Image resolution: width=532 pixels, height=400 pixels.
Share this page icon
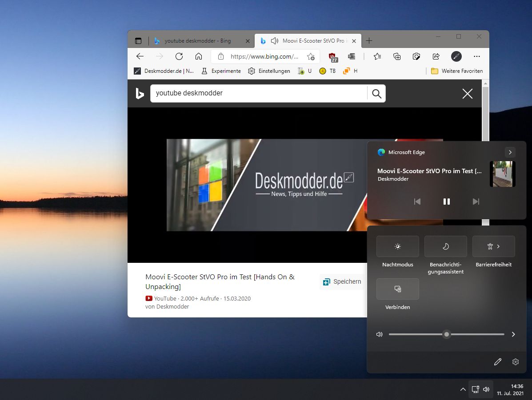pos(436,57)
